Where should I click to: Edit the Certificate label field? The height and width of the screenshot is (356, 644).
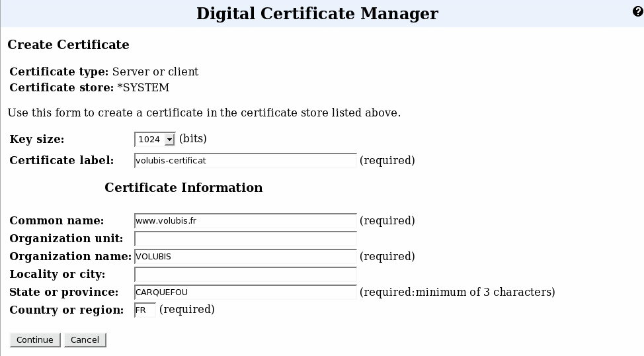[245, 160]
